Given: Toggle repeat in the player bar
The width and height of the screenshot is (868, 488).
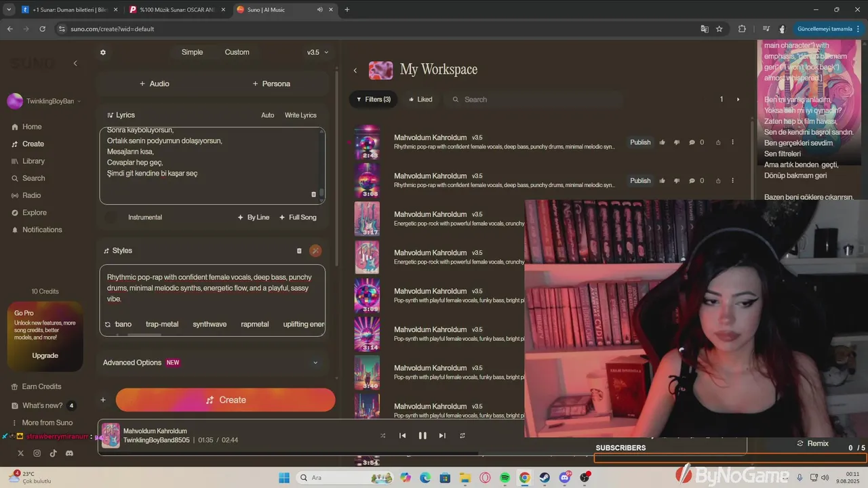Looking at the screenshot, I should [462, 436].
